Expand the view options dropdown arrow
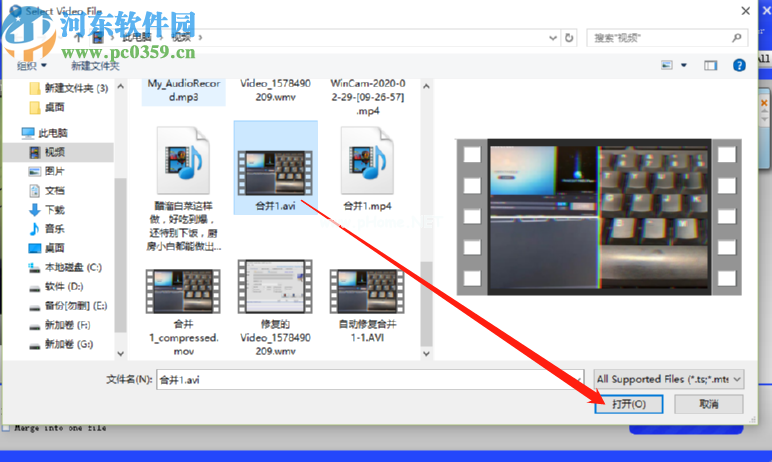772x462 pixels. tap(684, 65)
